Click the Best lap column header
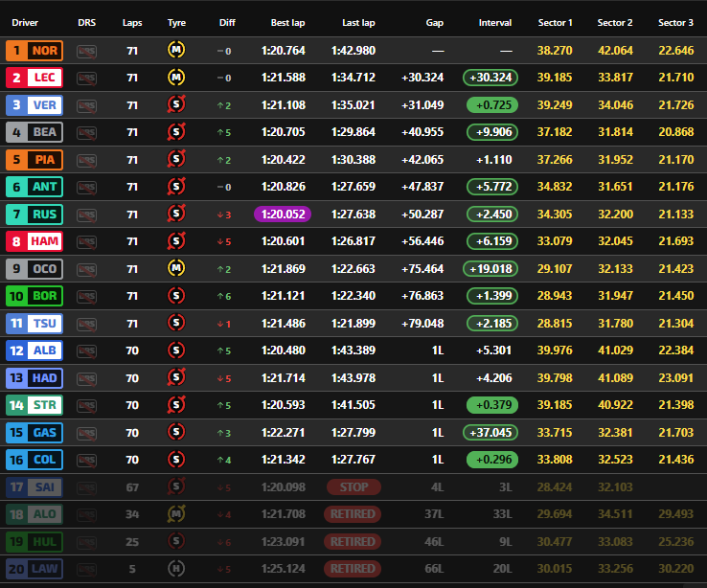Image resolution: width=707 pixels, height=588 pixels. (x=287, y=22)
